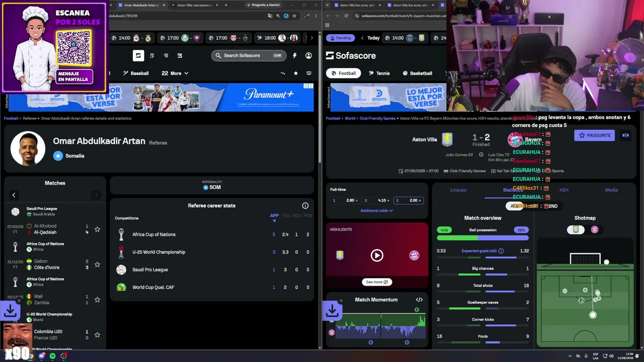Open U-20 World Championship row in career stats
The height and width of the screenshot is (362, 644).
211,252
